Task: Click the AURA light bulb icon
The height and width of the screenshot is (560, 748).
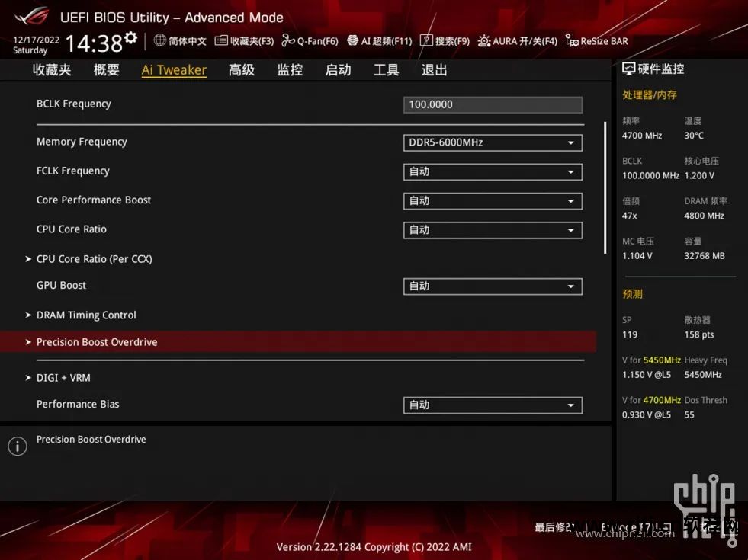Action: pos(483,40)
